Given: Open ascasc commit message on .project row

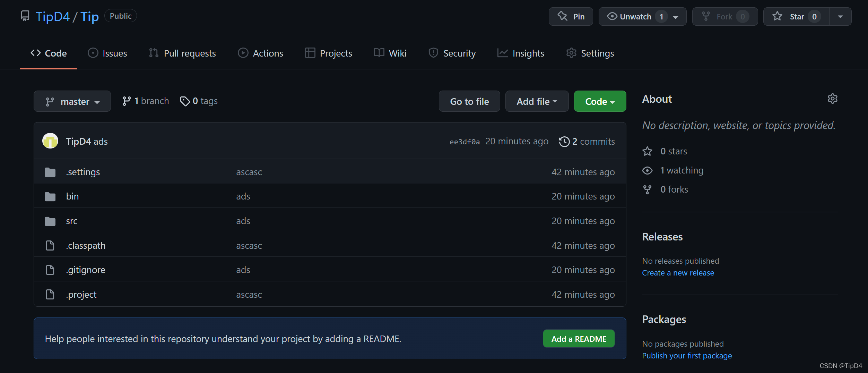Looking at the screenshot, I should pyautogui.click(x=249, y=295).
